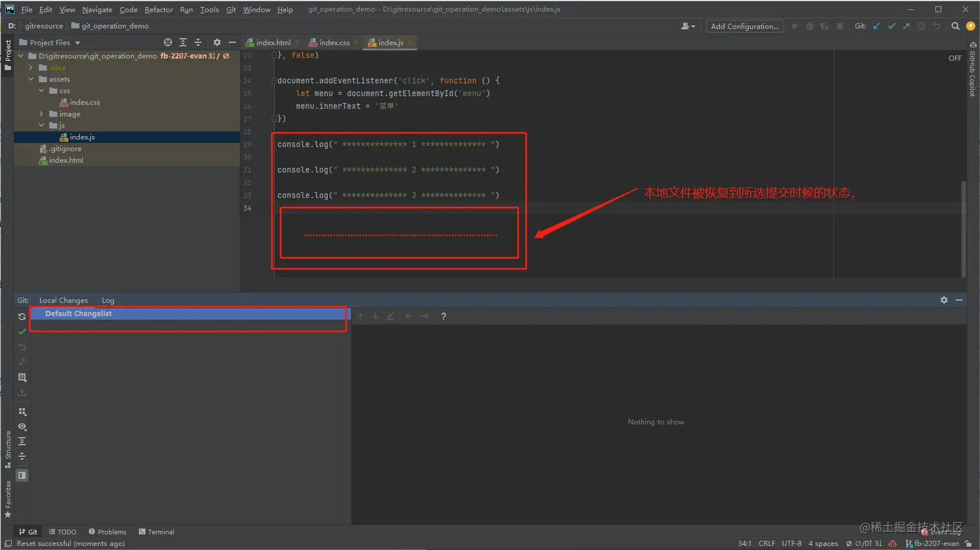Toggle view options eye icon in Git panel
The image size is (980, 550).
(22, 426)
